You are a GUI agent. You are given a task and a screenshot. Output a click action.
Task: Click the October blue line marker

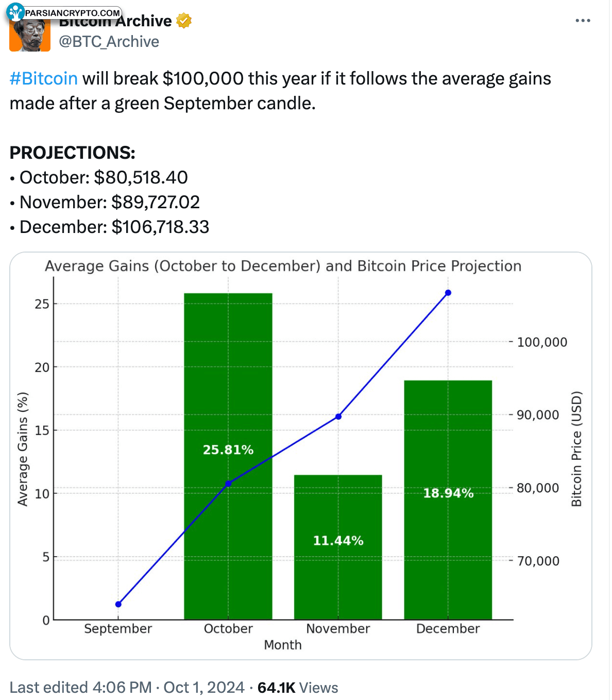(228, 484)
